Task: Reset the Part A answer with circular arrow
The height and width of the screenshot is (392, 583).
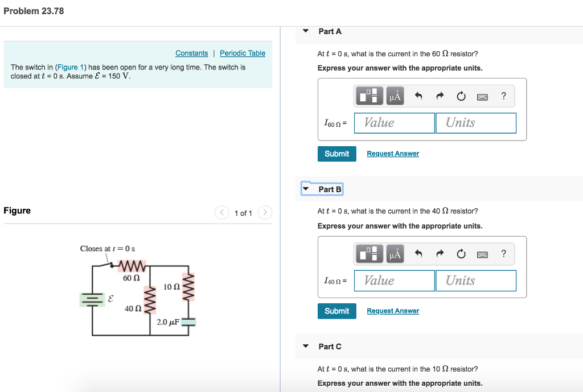Action: (x=461, y=96)
